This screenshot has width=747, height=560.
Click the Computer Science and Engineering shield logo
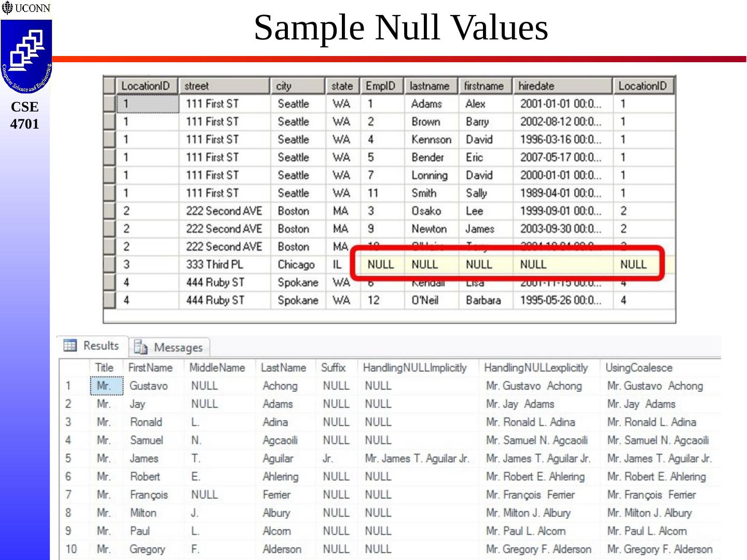pos(26,57)
